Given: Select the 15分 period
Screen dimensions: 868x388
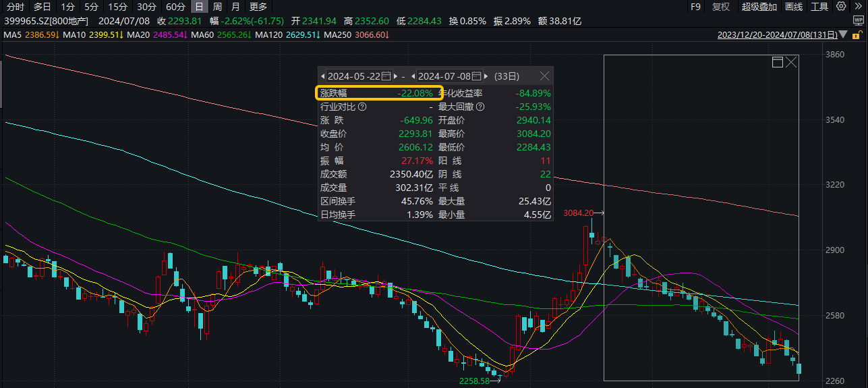Looking at the screenshot, I should click(x=117, y=7).
